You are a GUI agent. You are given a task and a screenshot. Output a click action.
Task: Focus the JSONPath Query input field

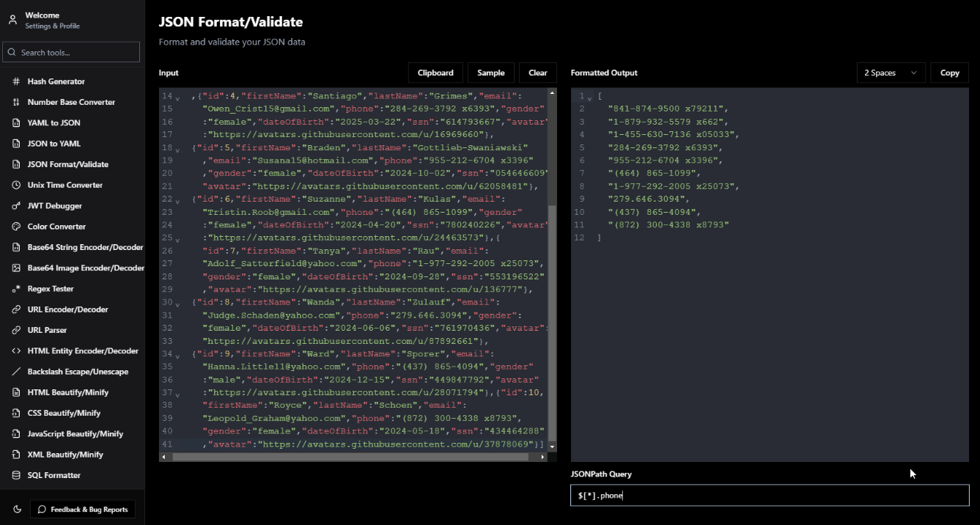click(770, 496)
